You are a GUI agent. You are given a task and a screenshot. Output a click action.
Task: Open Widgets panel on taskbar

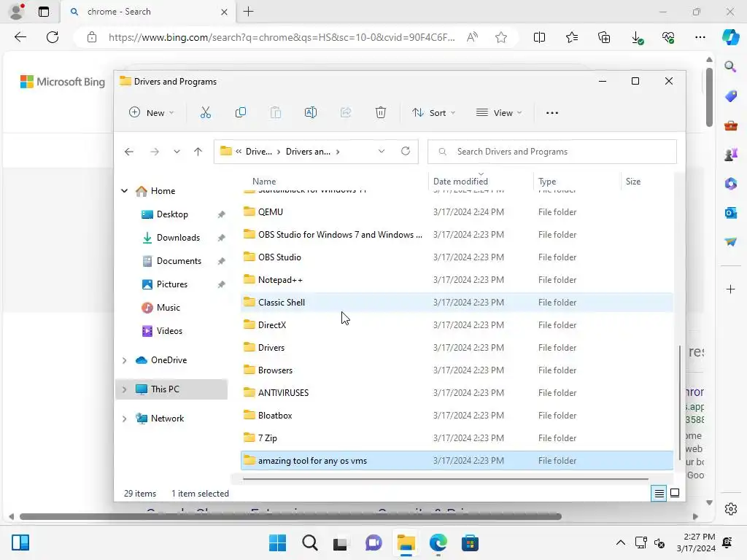pos(20,542)
